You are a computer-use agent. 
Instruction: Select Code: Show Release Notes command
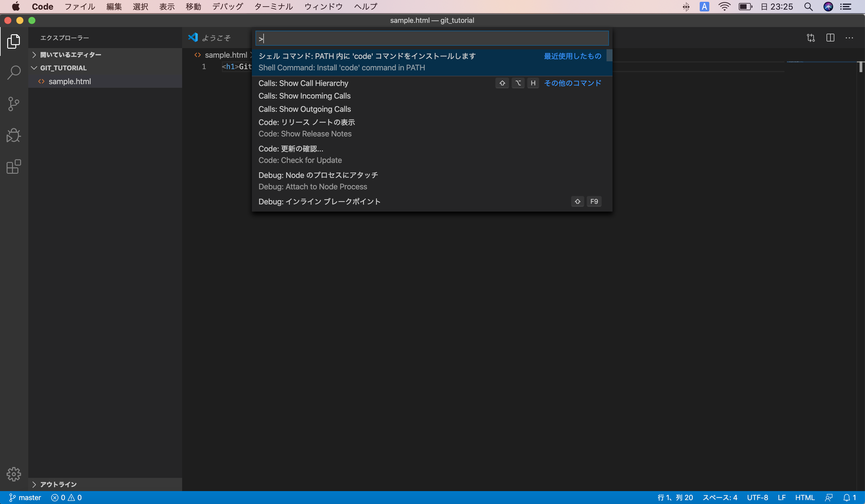(432, 128)
